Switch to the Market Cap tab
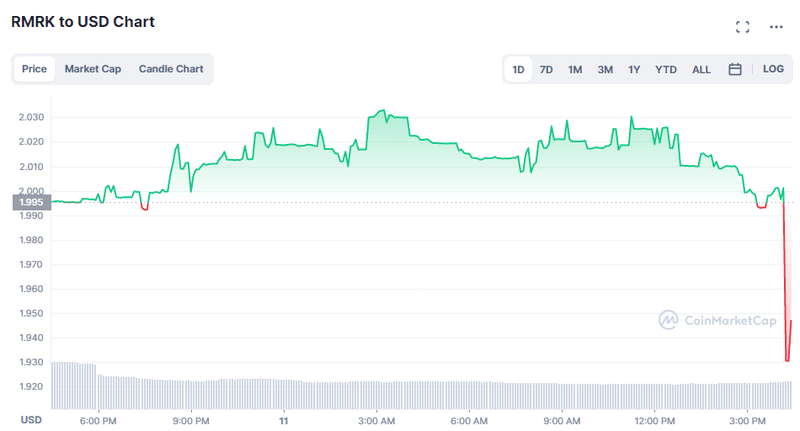Viewport: 800px width, 431px height. pyautogui.click(x=93, y=69)
